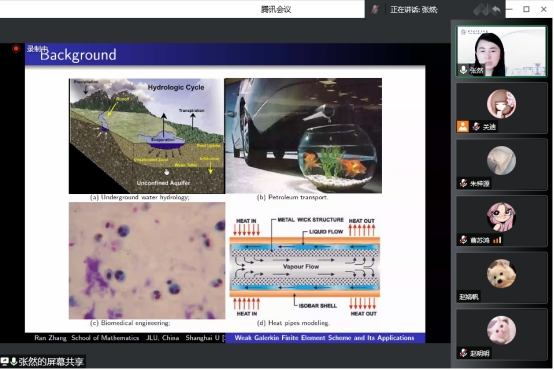Click the red recording indicator dot

[16, 48]
